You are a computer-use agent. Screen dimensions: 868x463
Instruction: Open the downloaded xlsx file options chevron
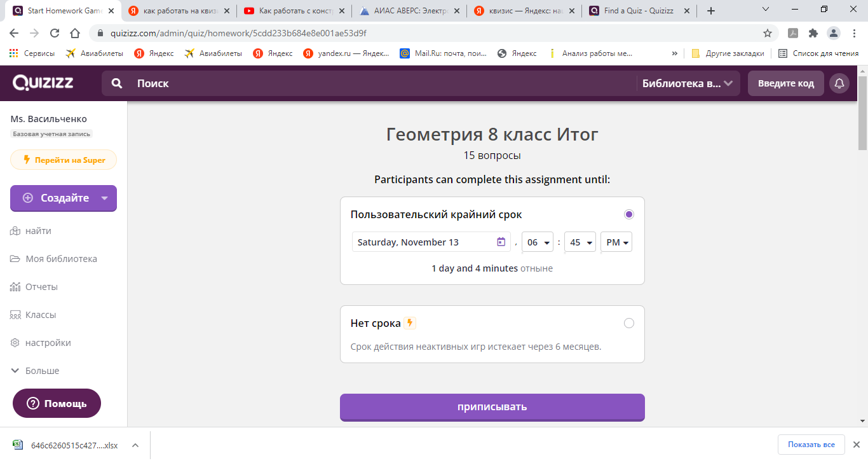click(x=135, y=445)
